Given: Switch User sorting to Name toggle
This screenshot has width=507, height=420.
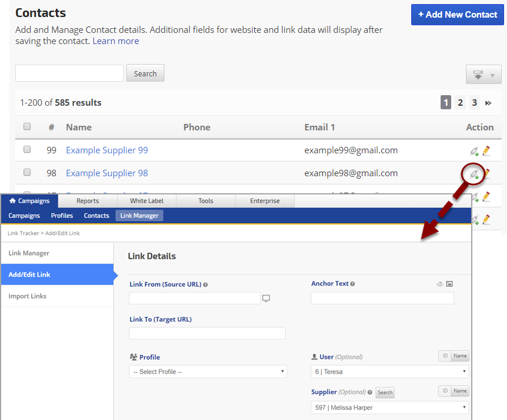Looking at the screenshot, I should (x=460, y=357).
